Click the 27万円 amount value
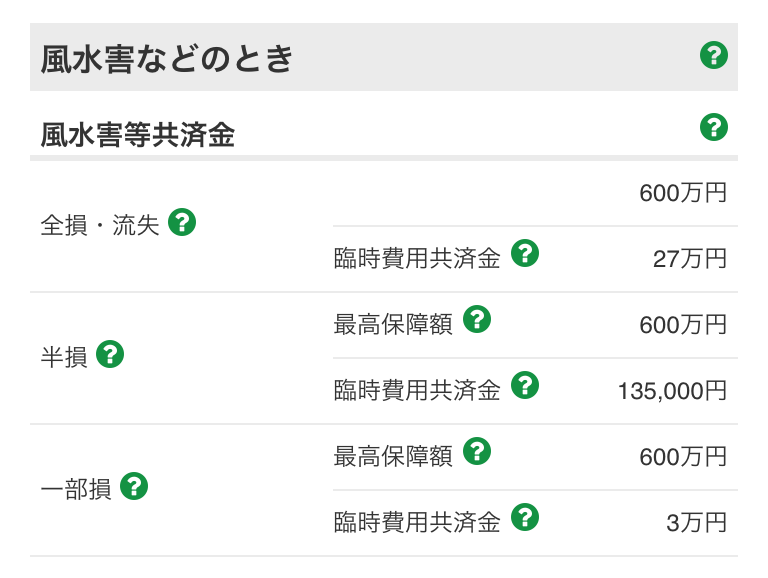768x578 pixels. point(689,259)
